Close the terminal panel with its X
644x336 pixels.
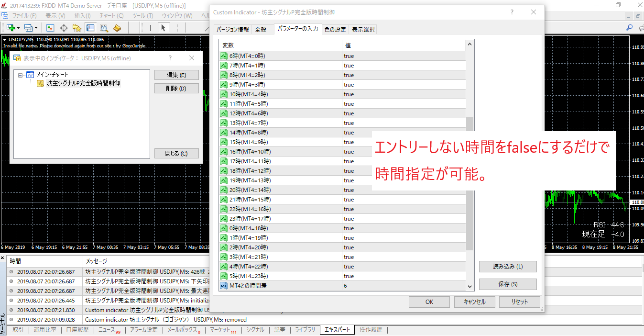point(2,258)
